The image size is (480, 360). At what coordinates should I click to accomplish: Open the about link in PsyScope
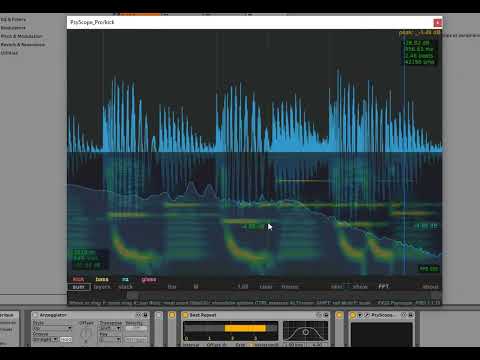[x=430, y=287]
